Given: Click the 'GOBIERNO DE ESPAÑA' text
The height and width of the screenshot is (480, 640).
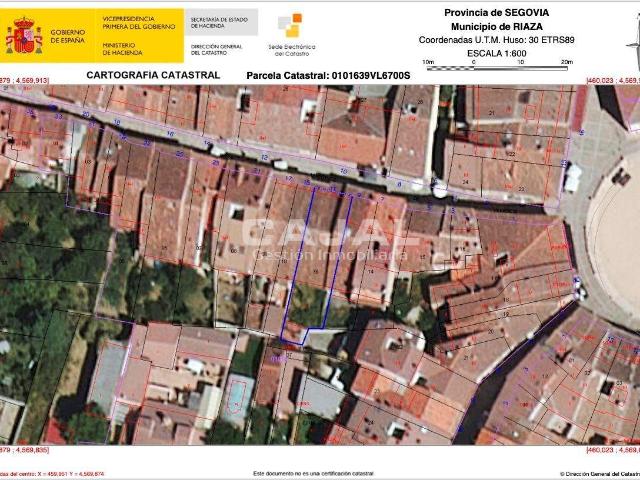Looking at the screenshot, I should [x=68, y=36].
